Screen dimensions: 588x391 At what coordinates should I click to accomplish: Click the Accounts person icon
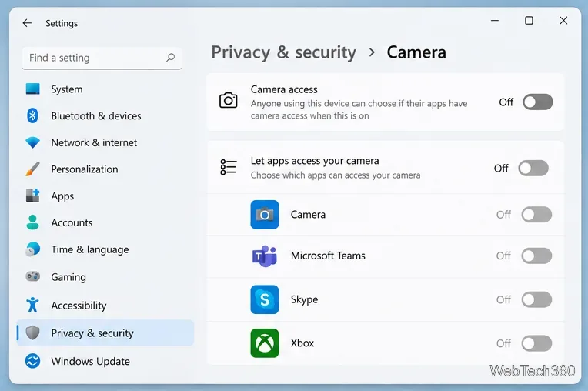click(x=32, y=222)
